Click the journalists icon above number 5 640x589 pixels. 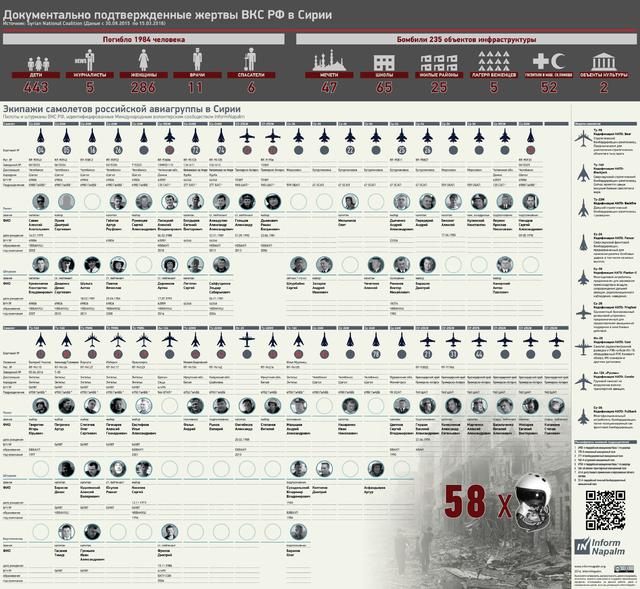pos(89,61)
